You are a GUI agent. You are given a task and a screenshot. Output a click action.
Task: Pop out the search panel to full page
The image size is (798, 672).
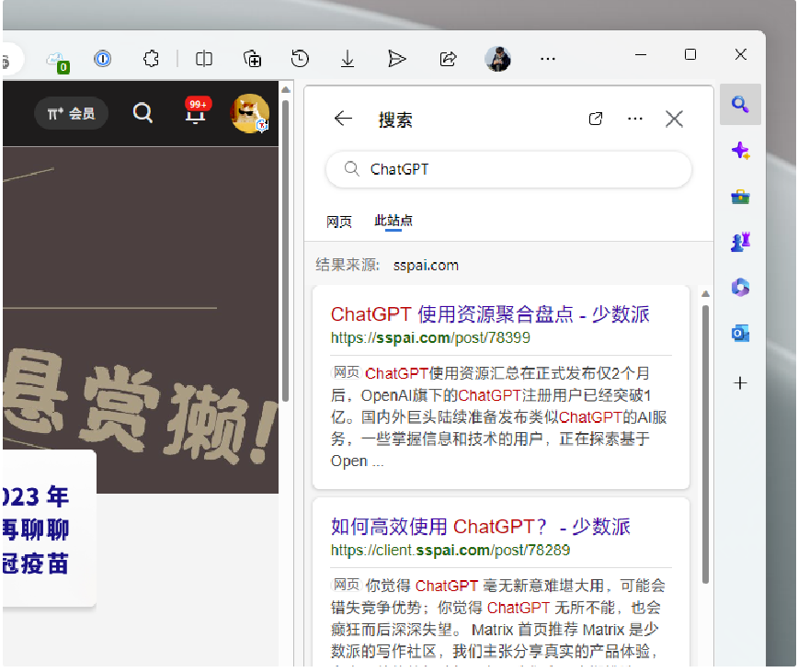coord(595,118)
